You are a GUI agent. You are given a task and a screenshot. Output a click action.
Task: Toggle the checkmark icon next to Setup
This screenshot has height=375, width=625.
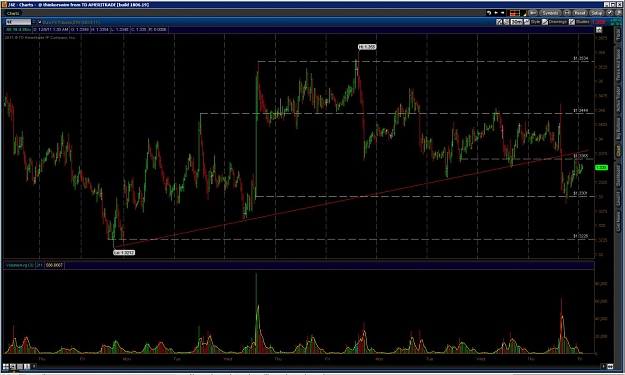[x=610, y=13]
